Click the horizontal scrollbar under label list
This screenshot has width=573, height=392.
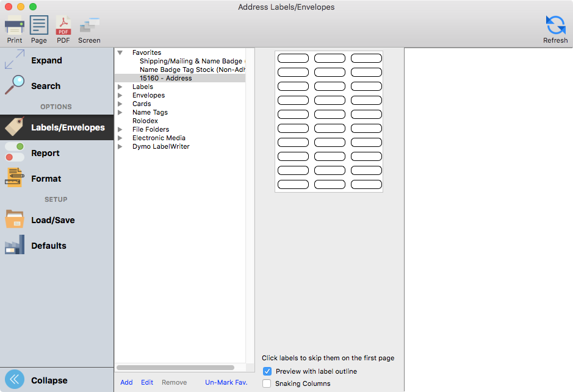pyautogui.click(x=175, y=368)
